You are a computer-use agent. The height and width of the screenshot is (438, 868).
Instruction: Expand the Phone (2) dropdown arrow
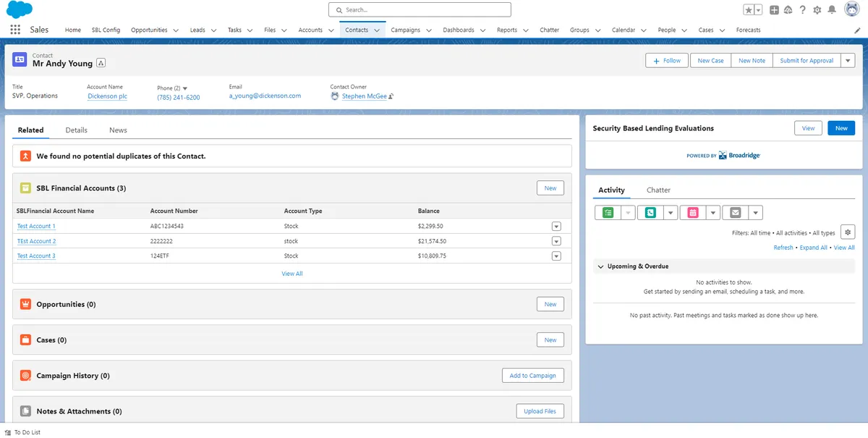click(185, 88)
